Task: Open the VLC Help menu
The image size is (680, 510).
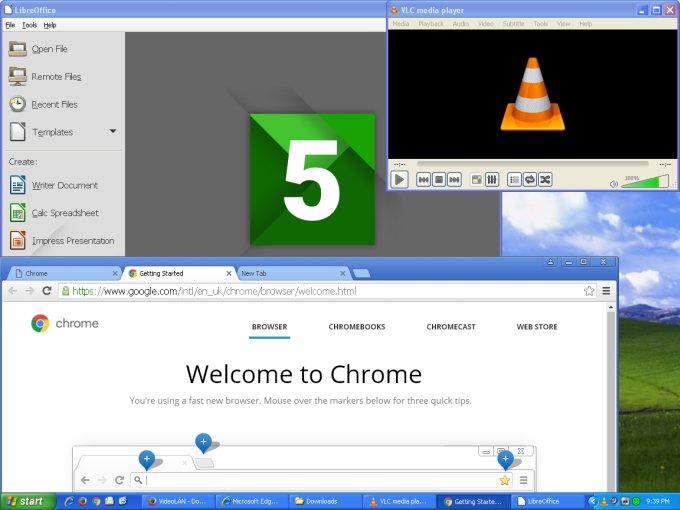Action: point(585,24)
